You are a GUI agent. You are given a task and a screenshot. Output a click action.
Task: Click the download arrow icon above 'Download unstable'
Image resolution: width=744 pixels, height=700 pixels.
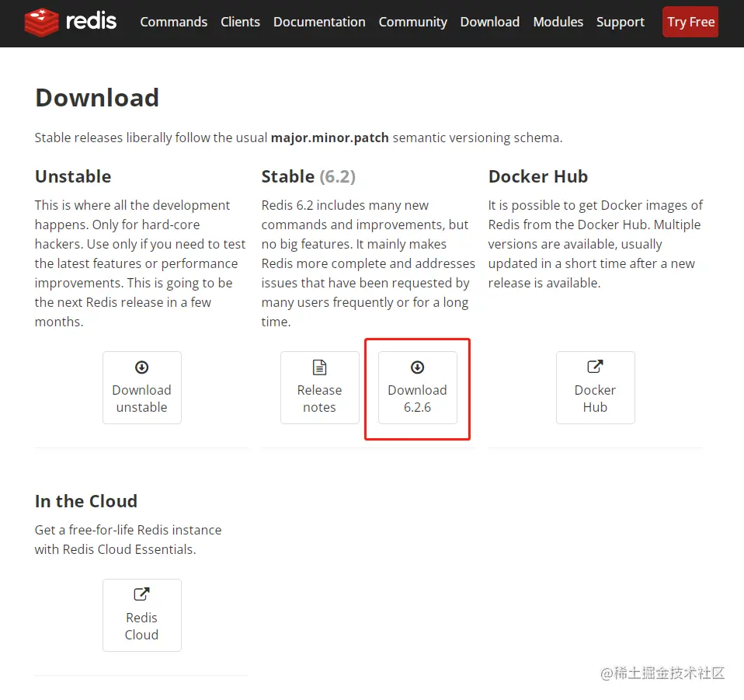click(x=142, y=367)
